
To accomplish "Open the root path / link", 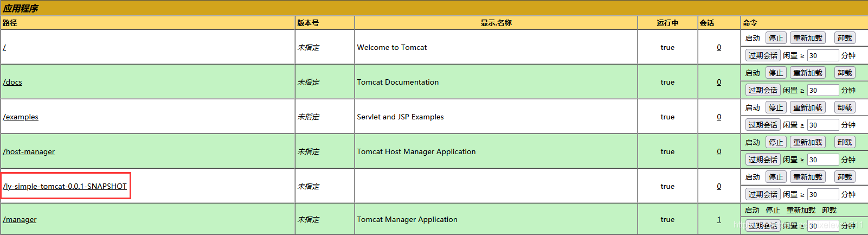I will point(4,47).
